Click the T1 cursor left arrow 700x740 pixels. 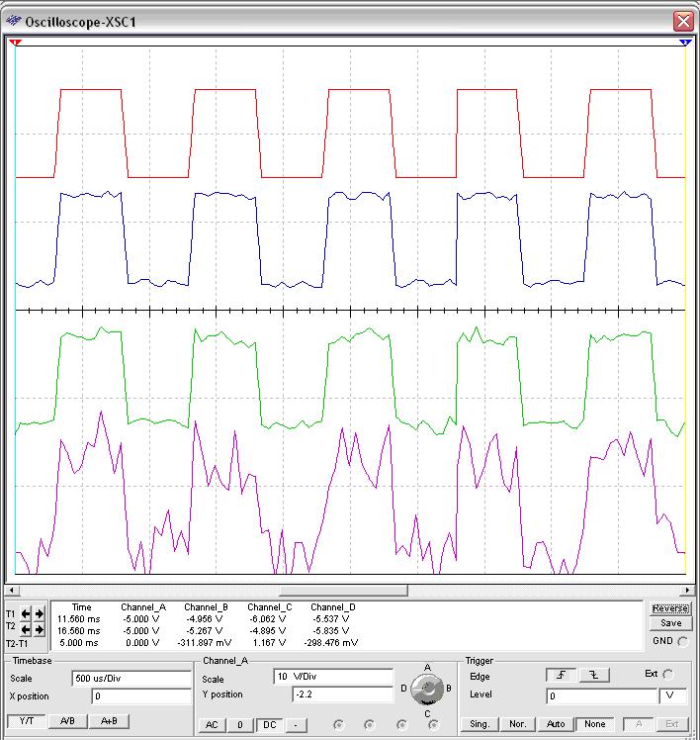tap(27, 613)
